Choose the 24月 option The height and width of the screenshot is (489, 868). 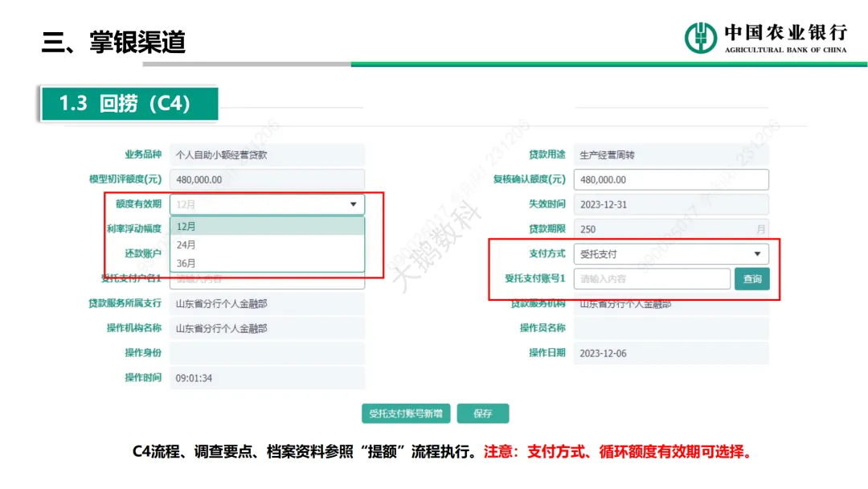[x=267, y=244]
